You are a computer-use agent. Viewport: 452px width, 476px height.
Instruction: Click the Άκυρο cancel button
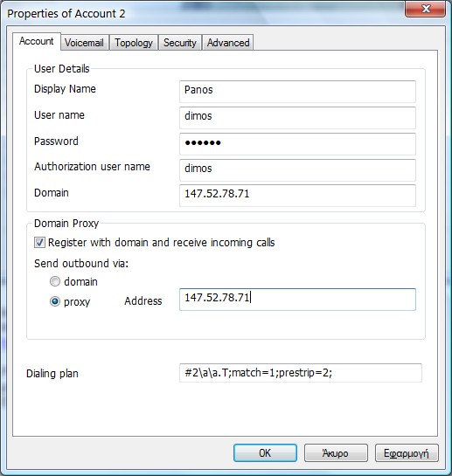pyautogui.click(x=336, y=453)
